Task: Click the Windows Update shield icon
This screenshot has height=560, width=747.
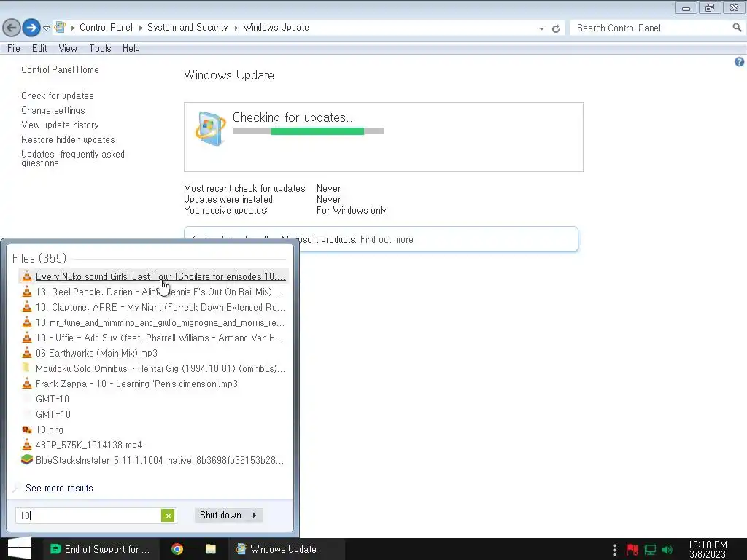Action: [210, 128]
